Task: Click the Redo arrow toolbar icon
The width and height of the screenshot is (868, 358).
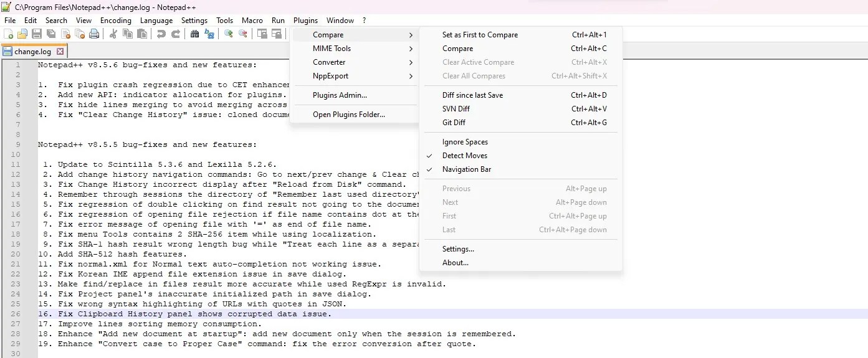Action: pyautogui.click(x=176, y=34)
